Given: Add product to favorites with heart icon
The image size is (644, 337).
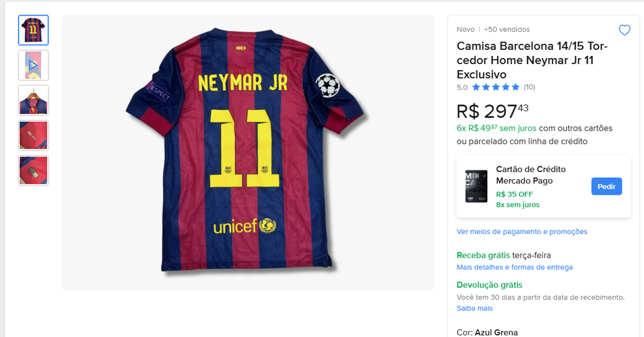Looking at the screenshot, I should 624,30.
